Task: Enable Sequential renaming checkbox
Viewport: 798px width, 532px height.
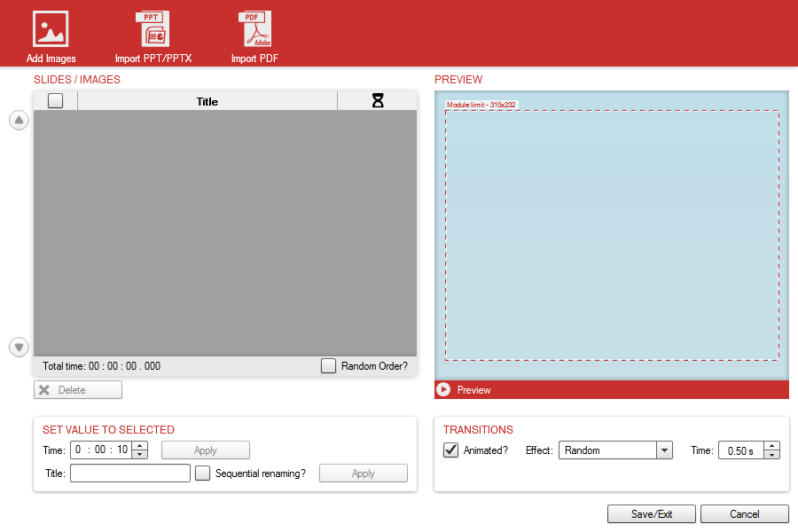Action: point(202,473)
